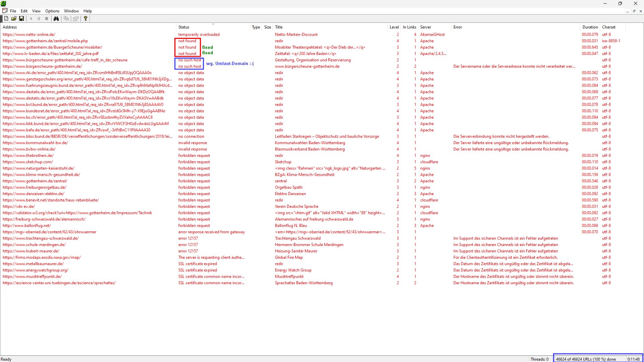Viewport: 644px width, 362px height.
Task: Select the netto-online.de URL row
Action: 29,35
